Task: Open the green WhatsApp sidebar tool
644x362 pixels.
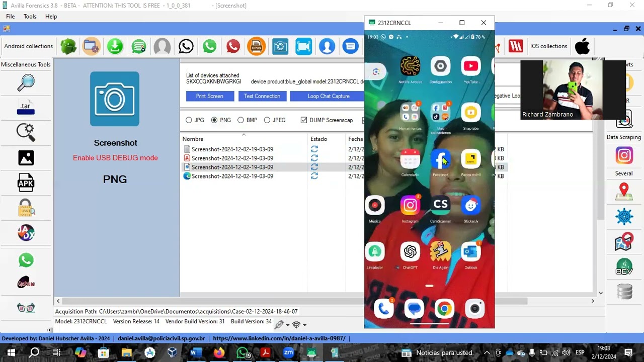Action: [x=26, y=260]
